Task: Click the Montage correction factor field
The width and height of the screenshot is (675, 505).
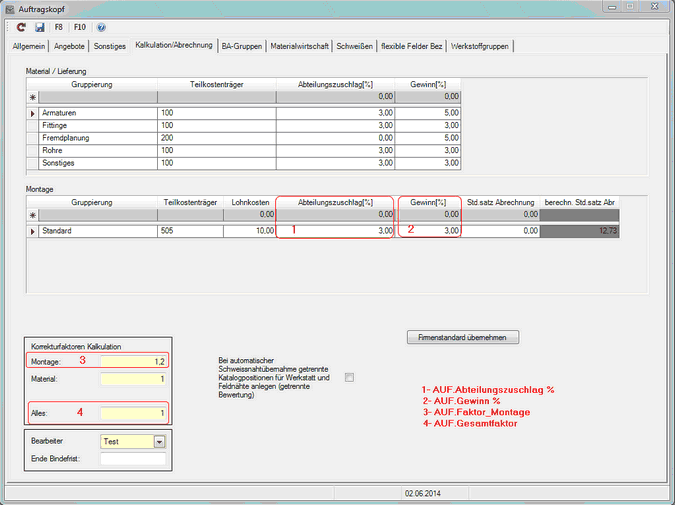Action: (x=132, y=360)
